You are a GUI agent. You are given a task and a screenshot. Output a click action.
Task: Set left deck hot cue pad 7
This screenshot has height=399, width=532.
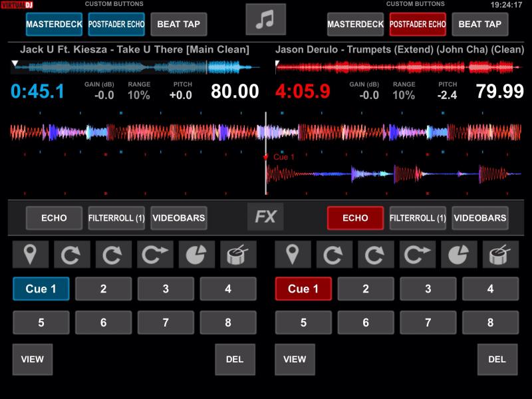click(166, 323)
